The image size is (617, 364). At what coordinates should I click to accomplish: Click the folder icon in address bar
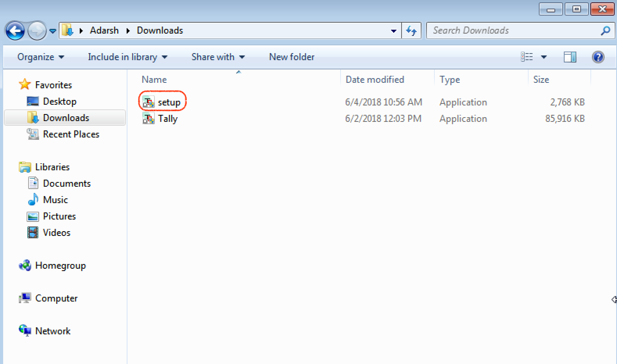click(68, 30)
